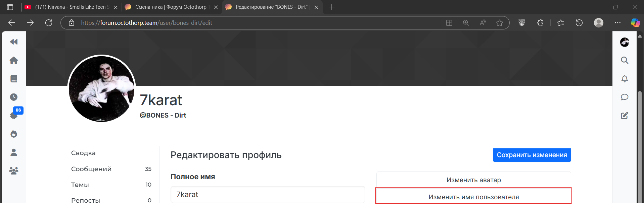
Task: Start read aloud icon in address bar
Action: tap(483, 23)
